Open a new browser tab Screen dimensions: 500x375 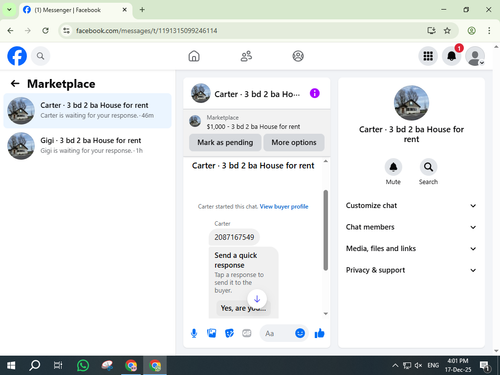[x=142, y=10]
